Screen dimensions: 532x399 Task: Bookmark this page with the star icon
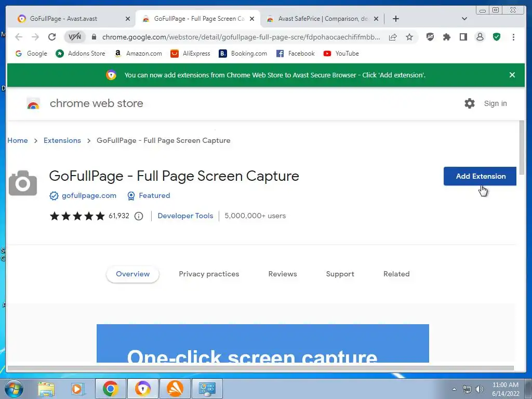(x=409, y=37)
